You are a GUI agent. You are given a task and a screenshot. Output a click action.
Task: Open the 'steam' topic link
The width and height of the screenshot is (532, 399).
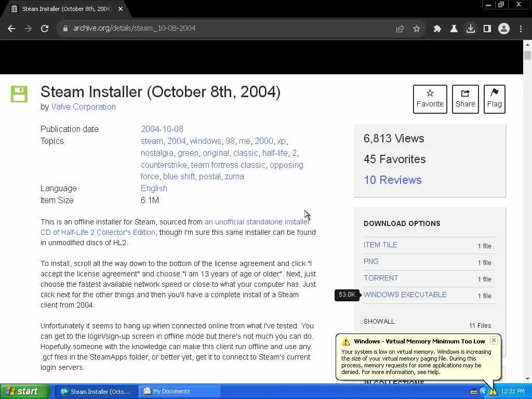point(152,141)
